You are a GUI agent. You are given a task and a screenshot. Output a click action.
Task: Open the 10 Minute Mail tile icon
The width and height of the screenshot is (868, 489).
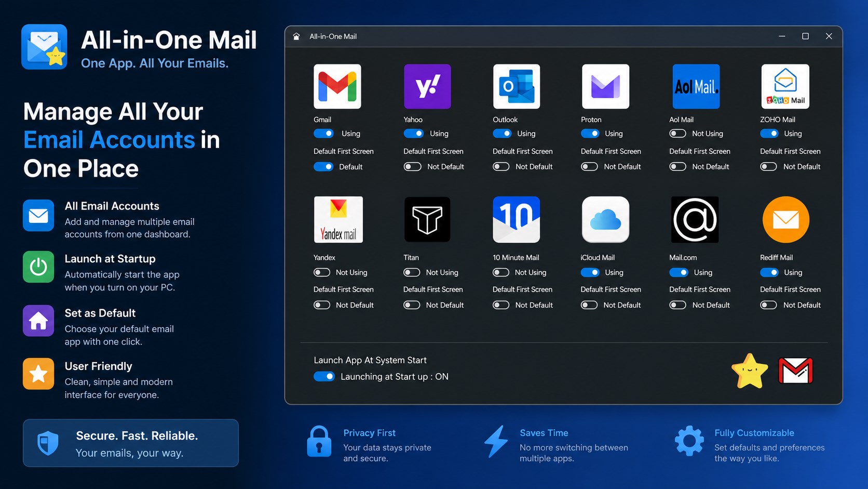(517, 219)
